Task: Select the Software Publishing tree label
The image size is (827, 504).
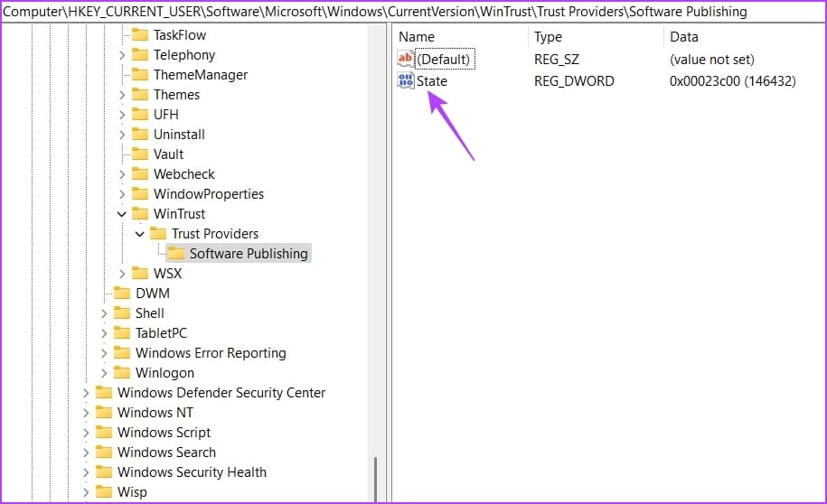Action: (x=249, y=254)
